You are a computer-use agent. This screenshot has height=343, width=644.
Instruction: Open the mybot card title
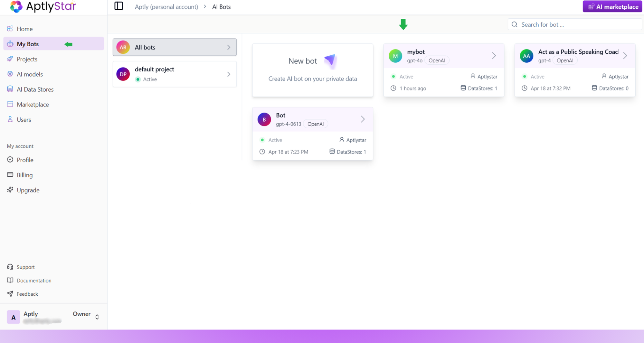tap(416, 52)
